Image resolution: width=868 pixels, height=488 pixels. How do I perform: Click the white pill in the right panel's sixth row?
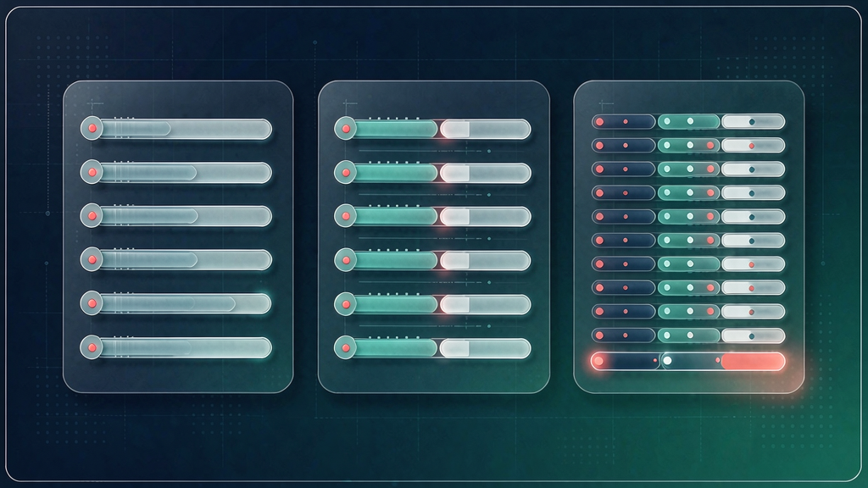click(753, 240)
